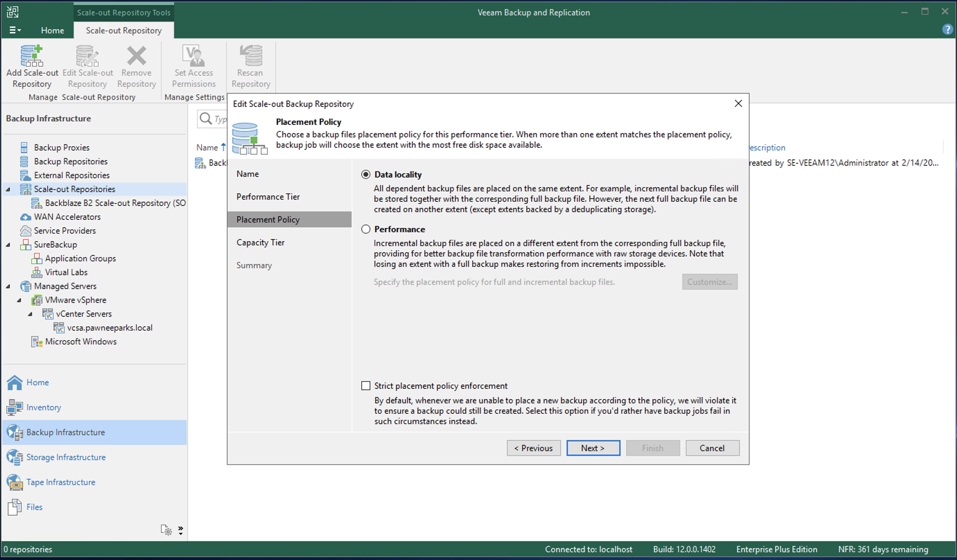Click the < Previous button
This screenshot has height=560, width=957.
click(533, 448)
